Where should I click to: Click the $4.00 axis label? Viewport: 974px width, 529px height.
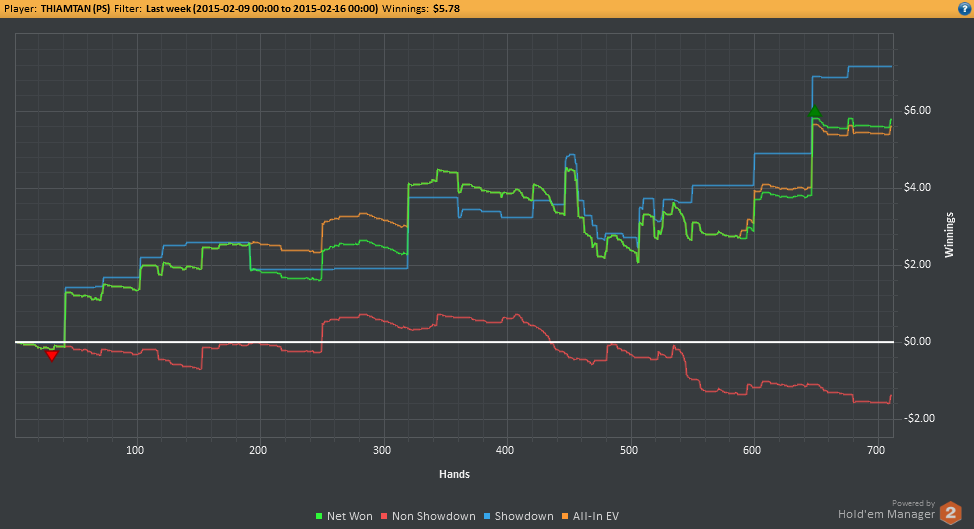(917, 188)
